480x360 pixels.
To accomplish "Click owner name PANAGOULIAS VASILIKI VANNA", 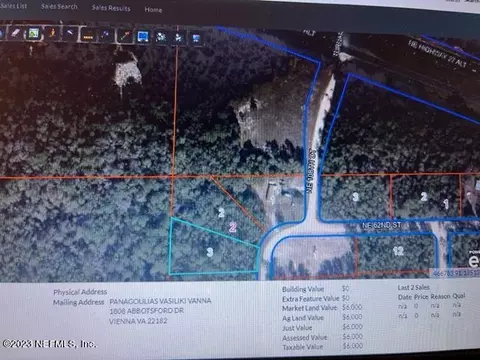I will coord(160,301).
